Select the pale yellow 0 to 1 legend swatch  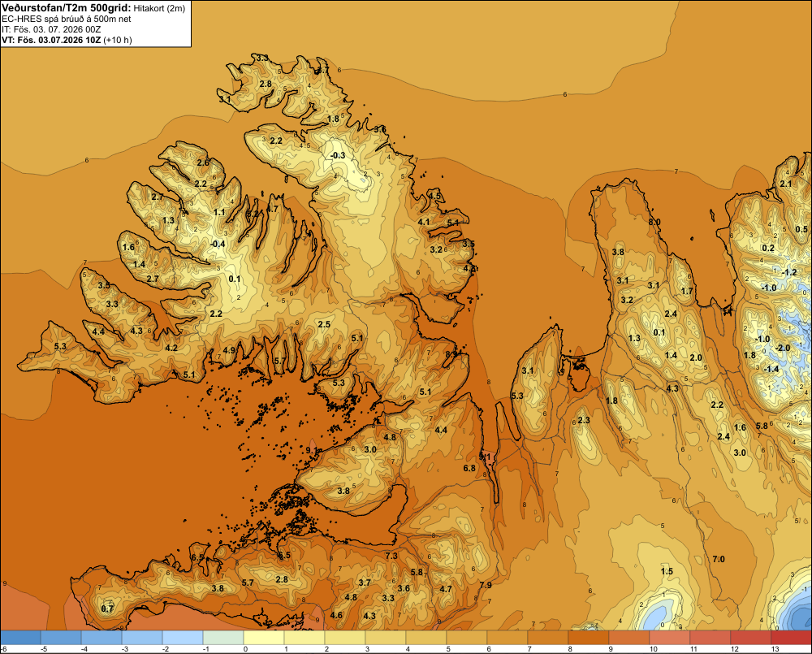click(x=264, y=637)
